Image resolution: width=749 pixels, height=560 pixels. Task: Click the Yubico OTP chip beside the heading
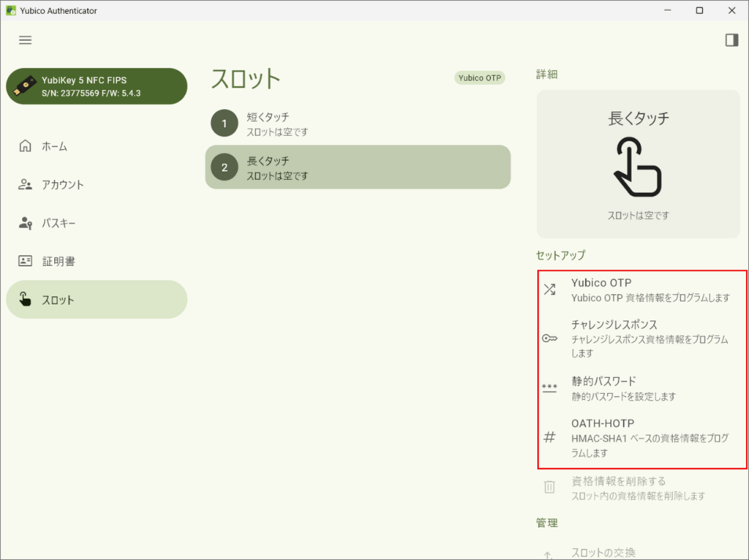[480, 77]
